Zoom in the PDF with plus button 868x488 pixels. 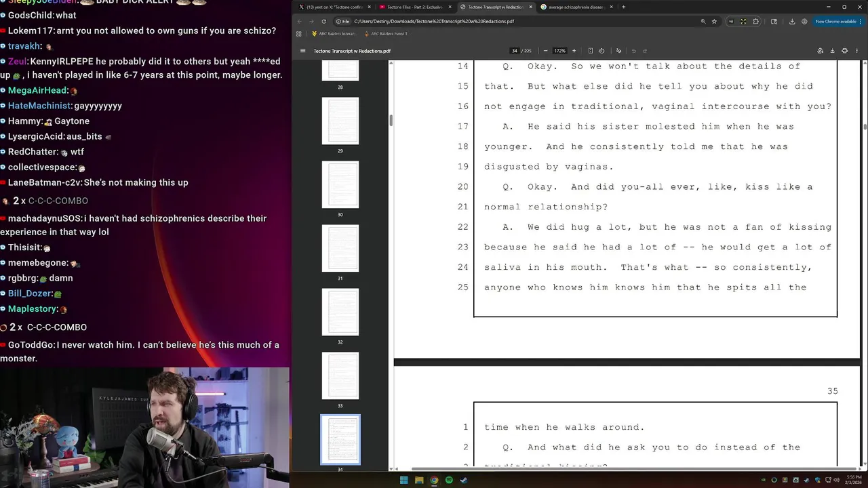tap(574, 51)
